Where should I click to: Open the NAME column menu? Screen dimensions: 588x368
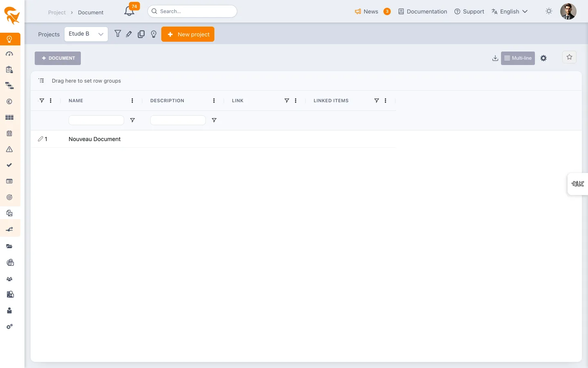[132, 101]
